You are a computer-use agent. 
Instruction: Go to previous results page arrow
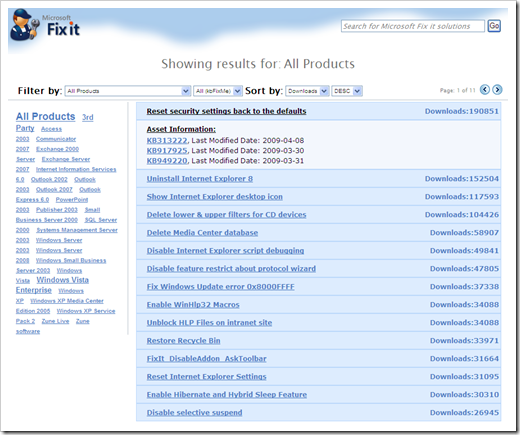(x=485, y=90)
